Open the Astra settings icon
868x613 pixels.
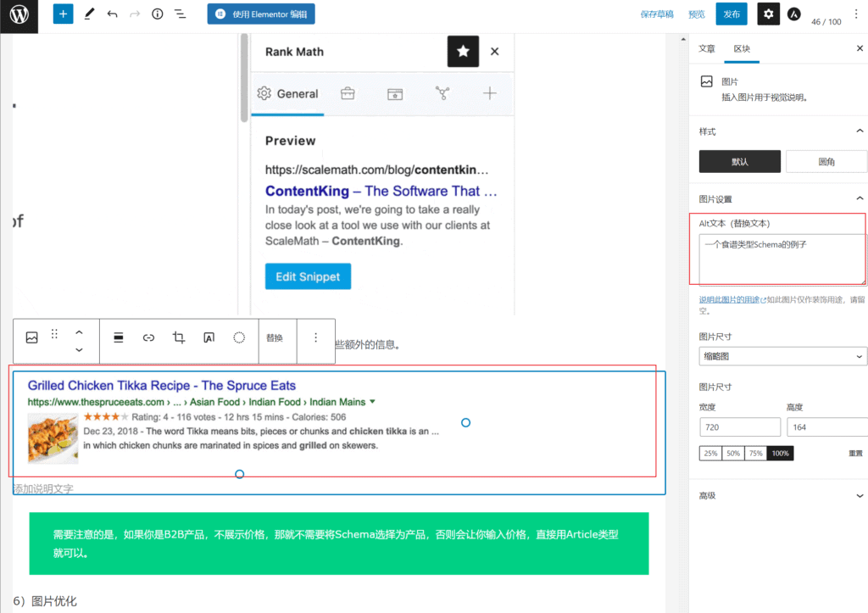[793, 14]
